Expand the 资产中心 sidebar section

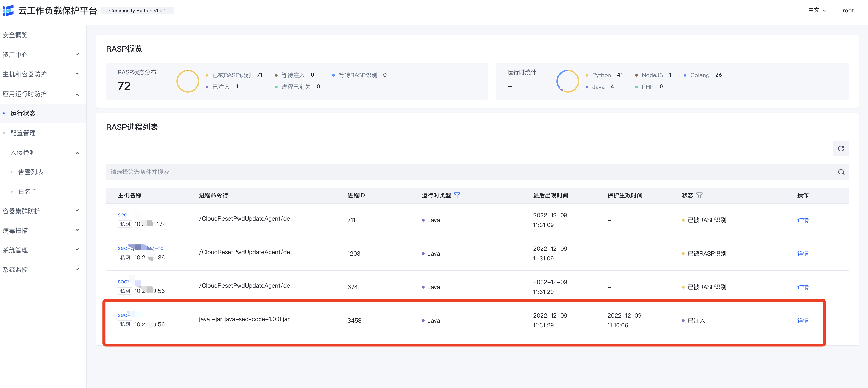click(15, 54)
